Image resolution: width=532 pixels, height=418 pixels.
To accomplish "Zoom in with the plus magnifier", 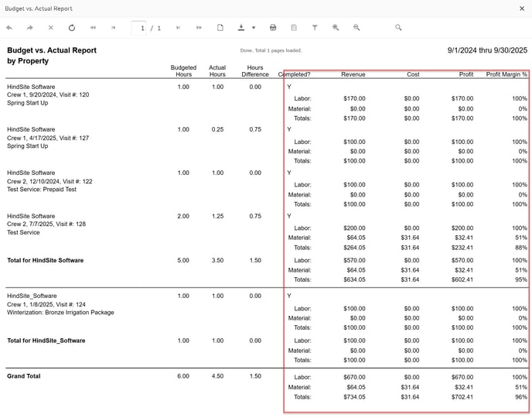I will [336, 28].
